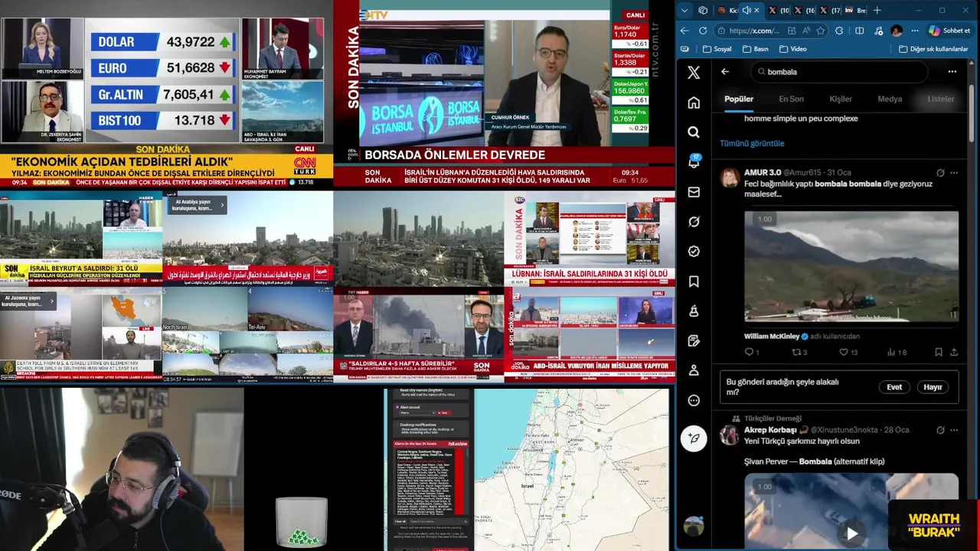
Task: Click red Test sound button
Action: [x=443, y=412]
